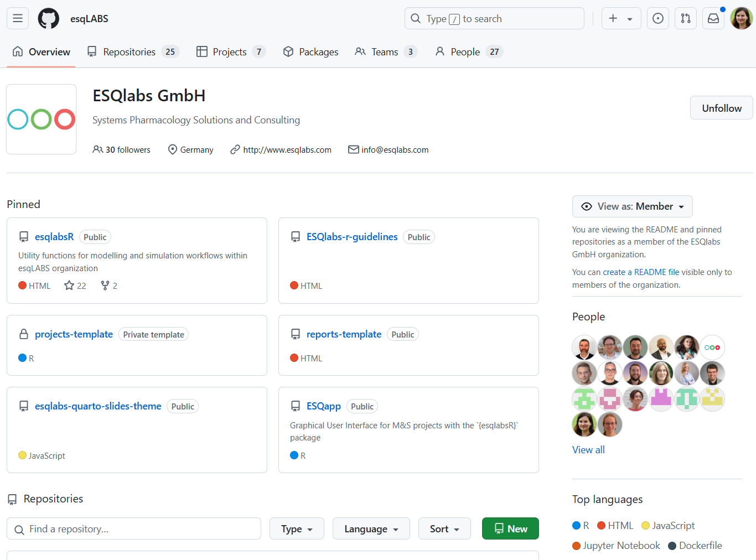Filter by R in Top languages
The height and width of the screenshot is (560, 756).
(x=581, y=525)
